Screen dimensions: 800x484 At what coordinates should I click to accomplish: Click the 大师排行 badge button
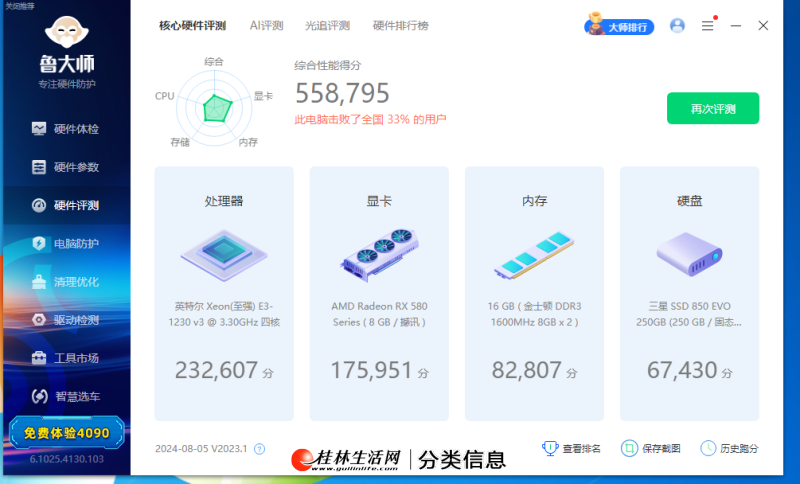click(x=619, y=27)
